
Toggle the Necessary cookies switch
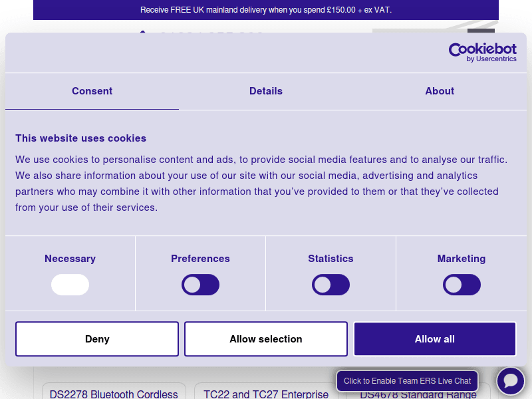click(70, 285)
